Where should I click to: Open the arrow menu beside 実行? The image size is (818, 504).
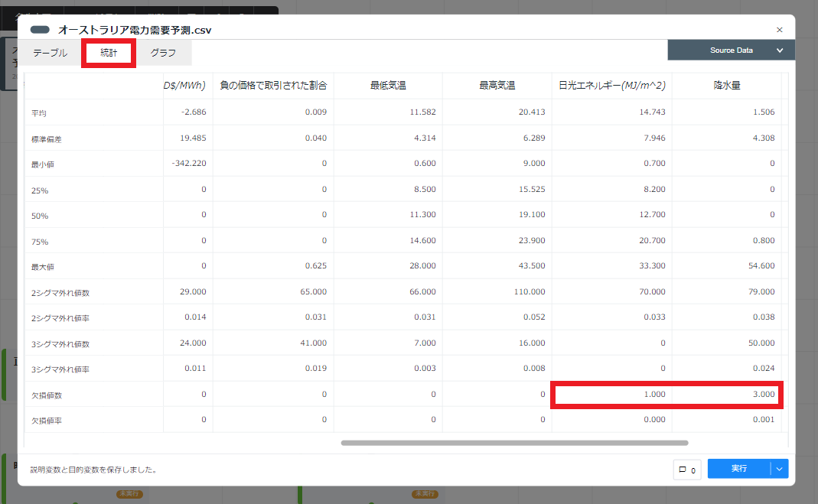[779, 469]
